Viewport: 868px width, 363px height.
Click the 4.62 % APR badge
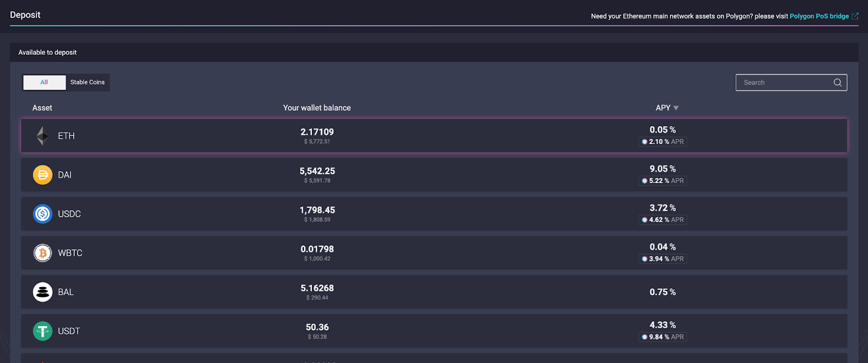pos(663,220)
